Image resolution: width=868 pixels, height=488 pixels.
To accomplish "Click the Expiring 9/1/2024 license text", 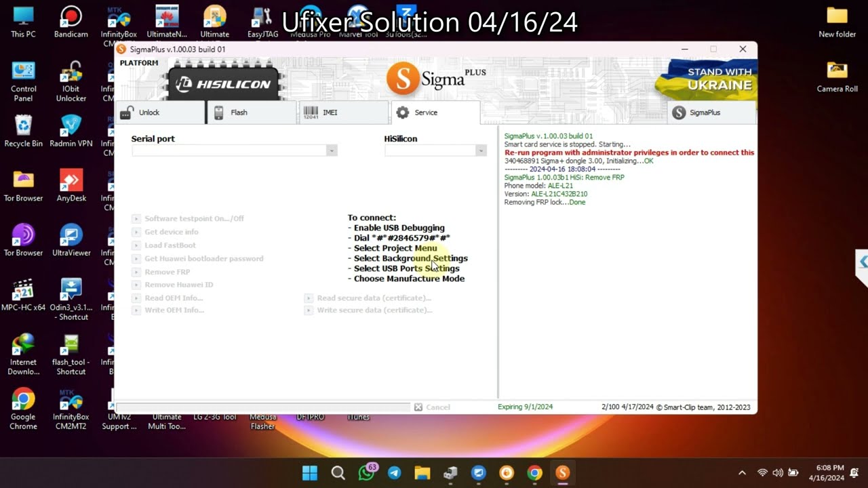I will [x=525, y=407].
